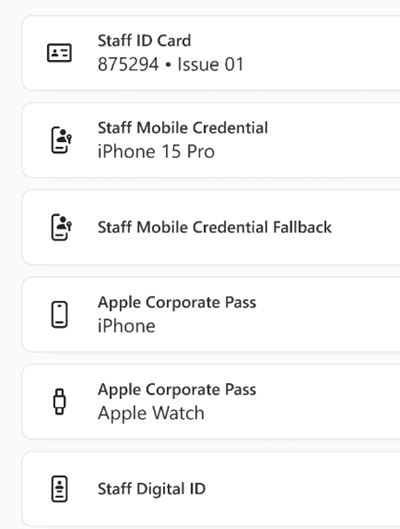
Task: Open Apple Corporate Pass title above iPhone
Action: click(177, 303)
